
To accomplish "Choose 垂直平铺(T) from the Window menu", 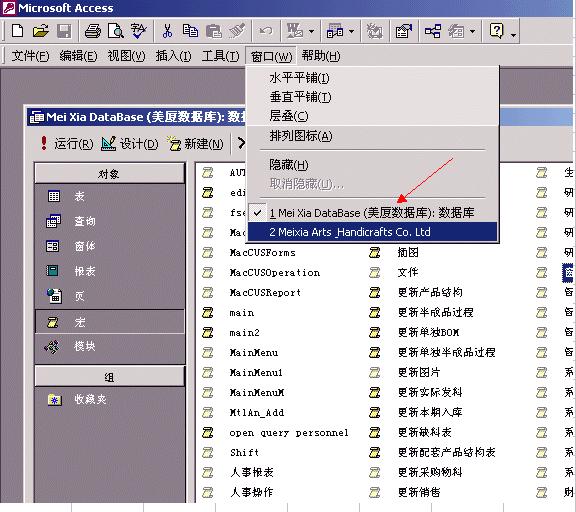I will pyautogui.click(x=373, y=97).
